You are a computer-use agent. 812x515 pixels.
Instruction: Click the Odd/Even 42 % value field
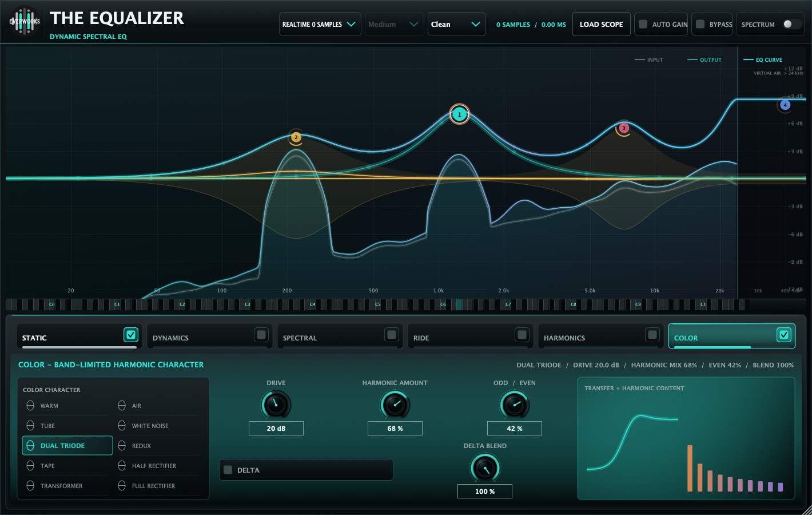point(515,428)
